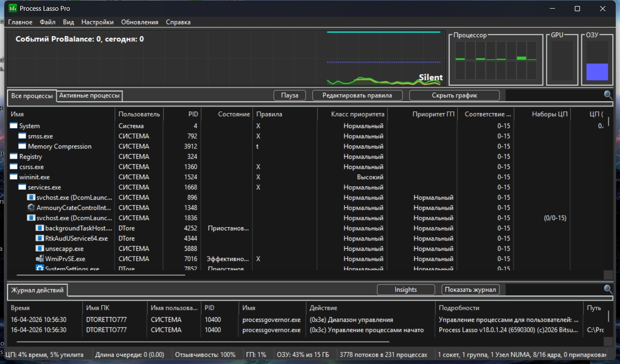Select the services.exe tree row
The image size is (620, 364).
point(44,188)
